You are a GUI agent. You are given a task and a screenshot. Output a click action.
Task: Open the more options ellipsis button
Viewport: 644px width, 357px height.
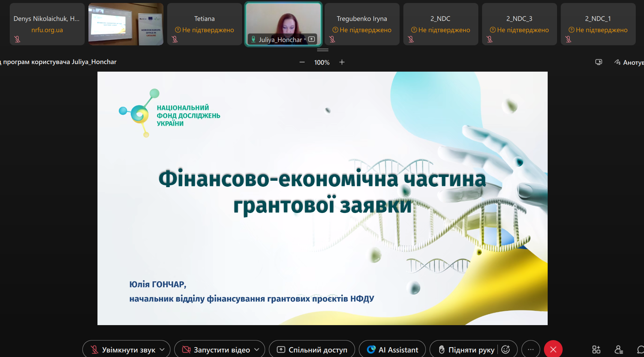(530, 349)
